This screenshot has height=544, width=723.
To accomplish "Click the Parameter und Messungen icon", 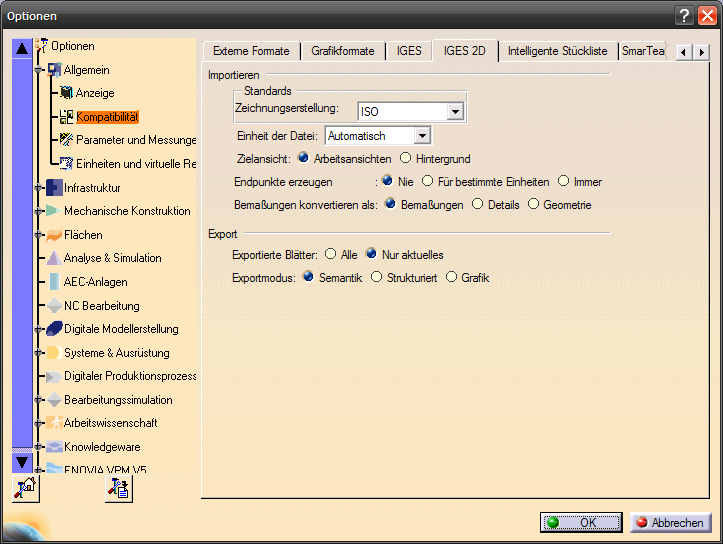I will click(66, 140).
